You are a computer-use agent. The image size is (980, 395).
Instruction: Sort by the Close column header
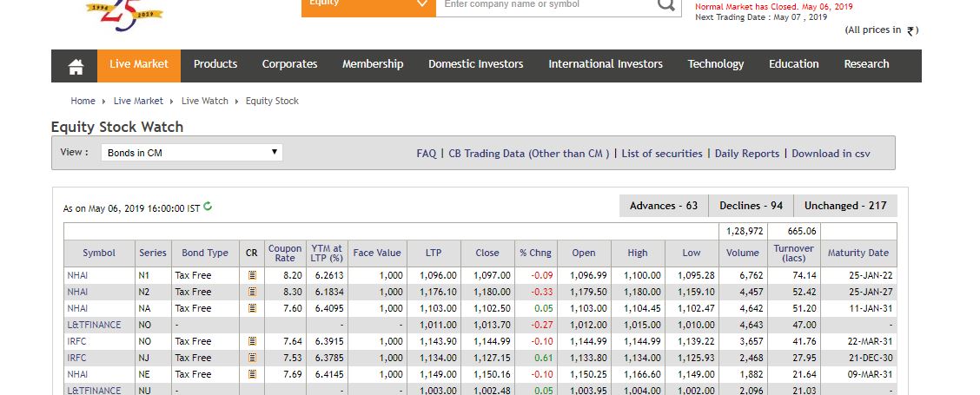[x=487, y=253]
